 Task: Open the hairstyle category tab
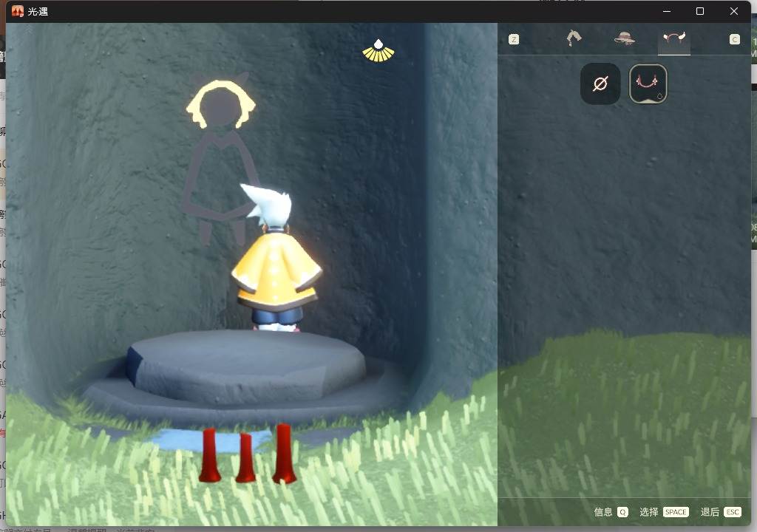pos(574,38)
